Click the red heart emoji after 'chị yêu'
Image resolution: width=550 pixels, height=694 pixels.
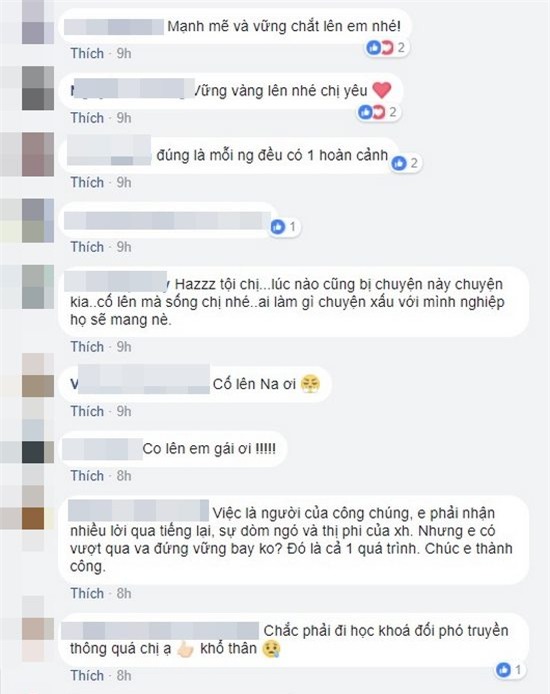pyautogui.click(x=381, y=90)
